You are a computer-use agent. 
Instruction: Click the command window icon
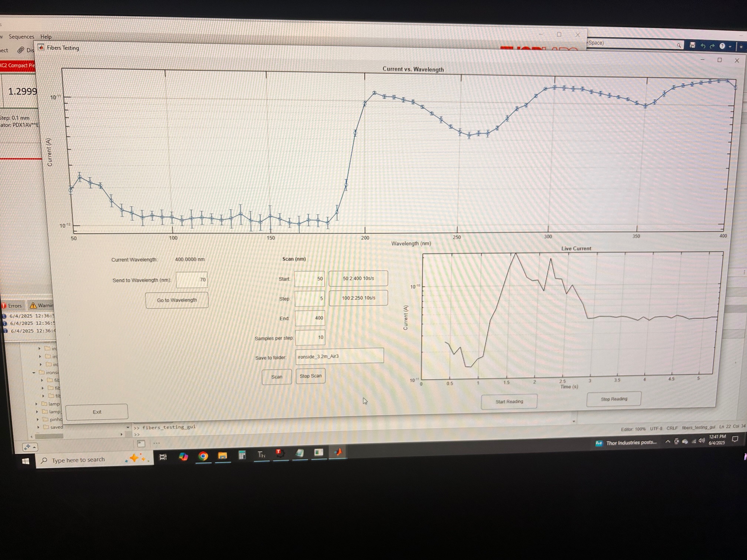tap(141, 443)
